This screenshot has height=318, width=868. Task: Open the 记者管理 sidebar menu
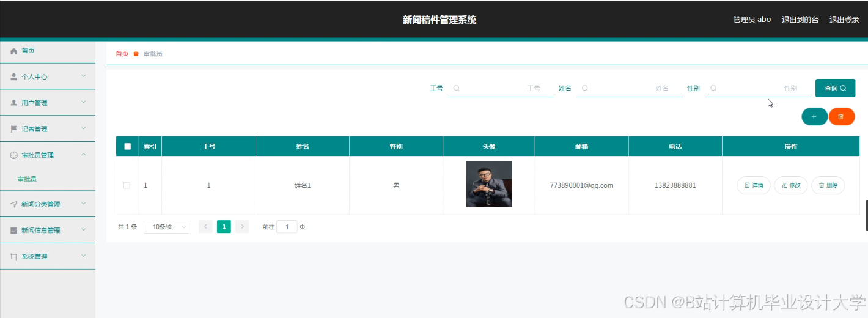[x=48, y=129]
